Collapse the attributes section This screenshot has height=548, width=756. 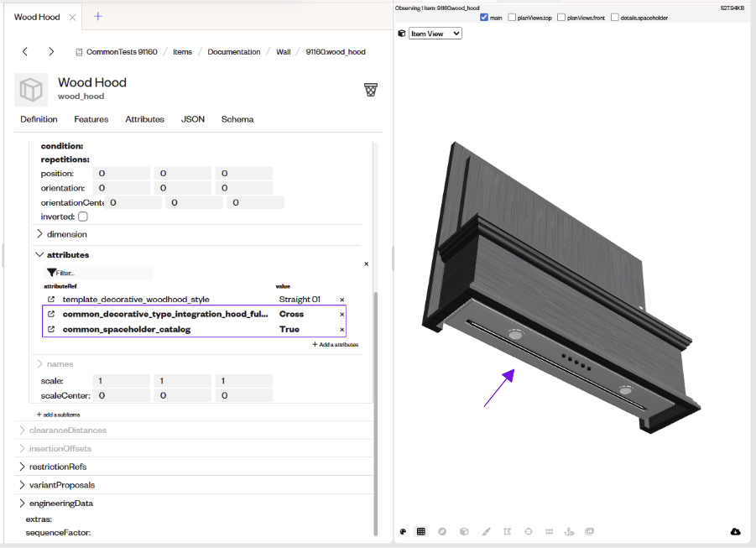39,255
